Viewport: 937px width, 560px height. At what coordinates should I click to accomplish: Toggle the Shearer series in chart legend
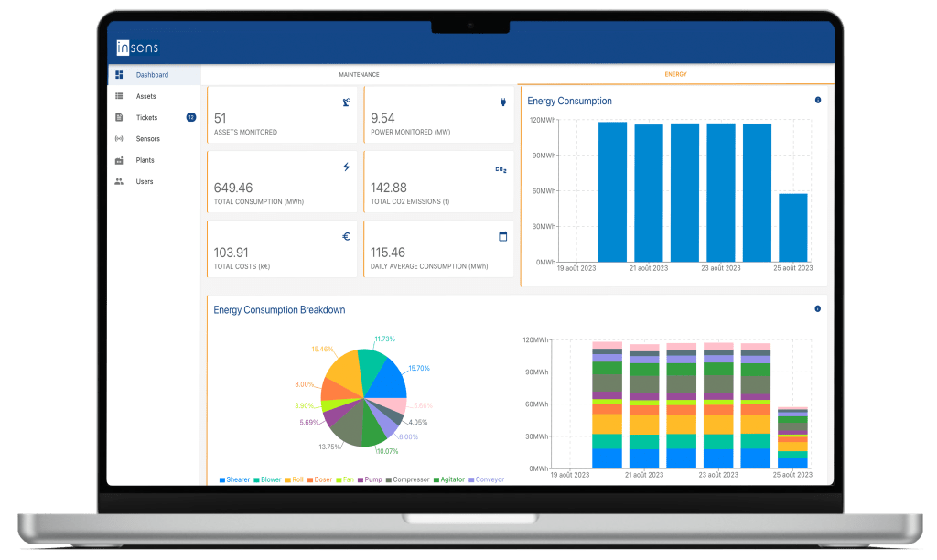(237, 479)
